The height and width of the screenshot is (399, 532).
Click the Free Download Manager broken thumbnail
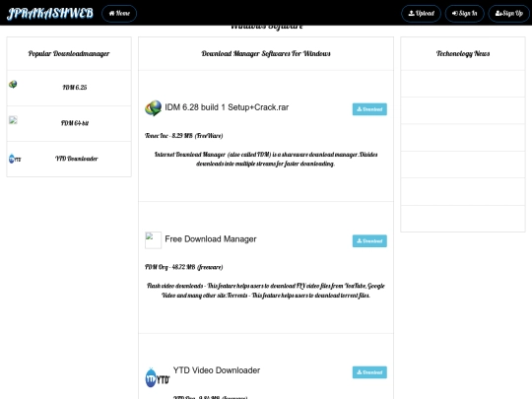click(153, 240)
